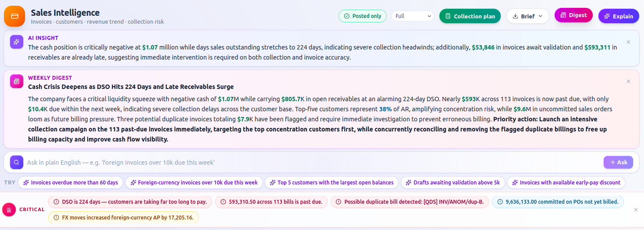Viewport: 644px width, 230px height.
Task: Click the Explain button
Action: [x=619, y=16]
